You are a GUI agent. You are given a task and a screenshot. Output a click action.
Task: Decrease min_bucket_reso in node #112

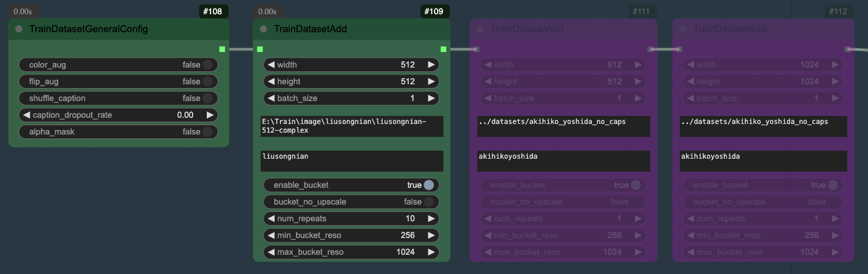[690, 235]
